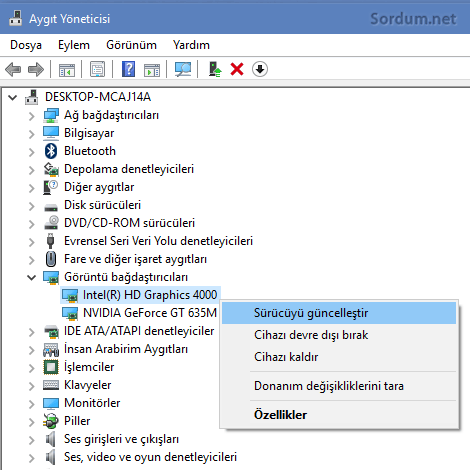This screenshot has width=470, height=470.
Task: Select the Monitörler row text
Action: point(92,403)
